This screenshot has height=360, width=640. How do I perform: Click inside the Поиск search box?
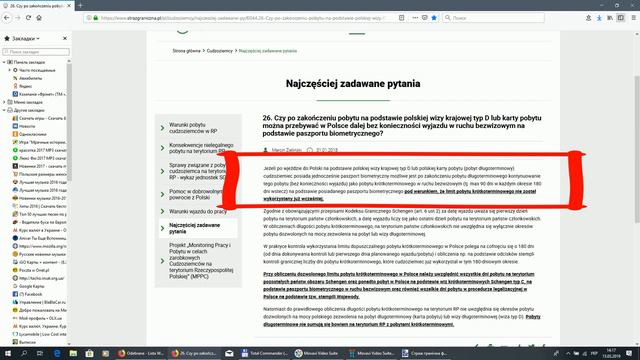tap(493, 18)
